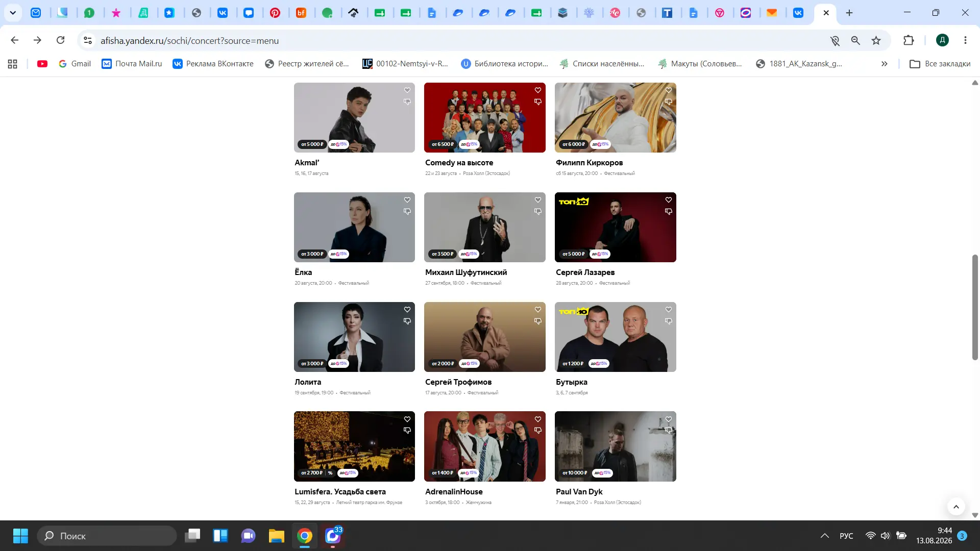This screenshot has height=551, width=980.
Task: Favorite the Ёлка concert
Action: [x=407, y=200]
